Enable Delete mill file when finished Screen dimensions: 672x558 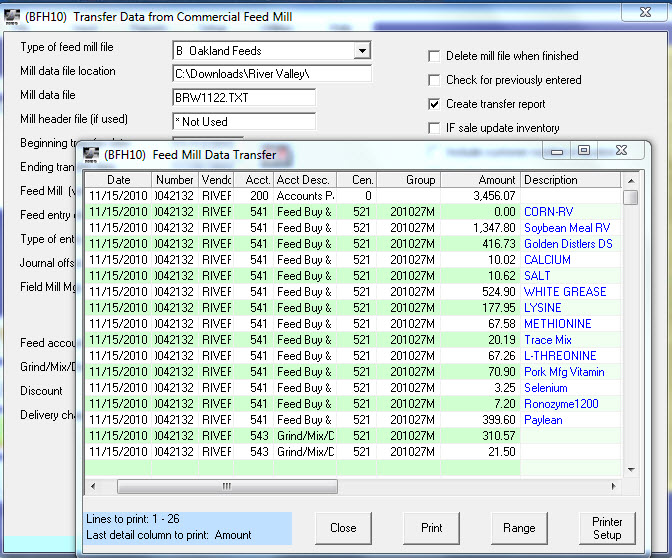point(434,56)
